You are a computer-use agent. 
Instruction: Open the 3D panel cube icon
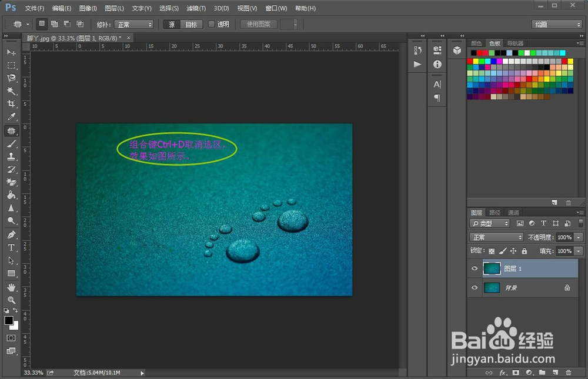(457, 50)
